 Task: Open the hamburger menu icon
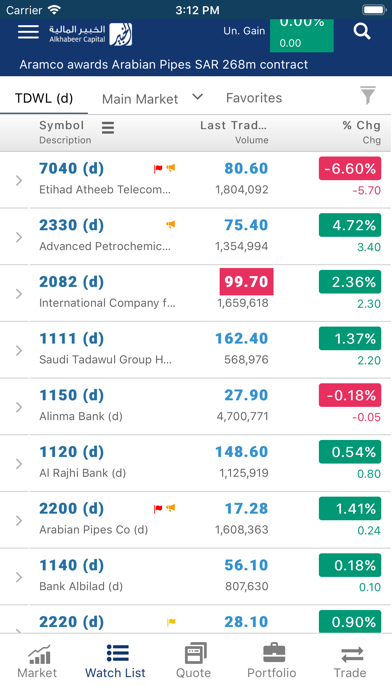(x=28, y=32)
